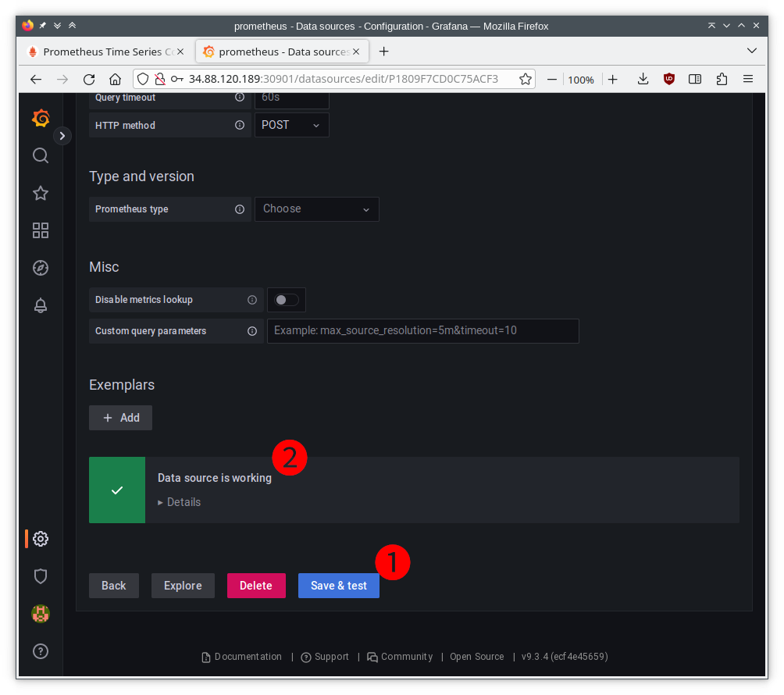List all tabs with the dropdown arrow
784x695 pixels.
[751, 51]
